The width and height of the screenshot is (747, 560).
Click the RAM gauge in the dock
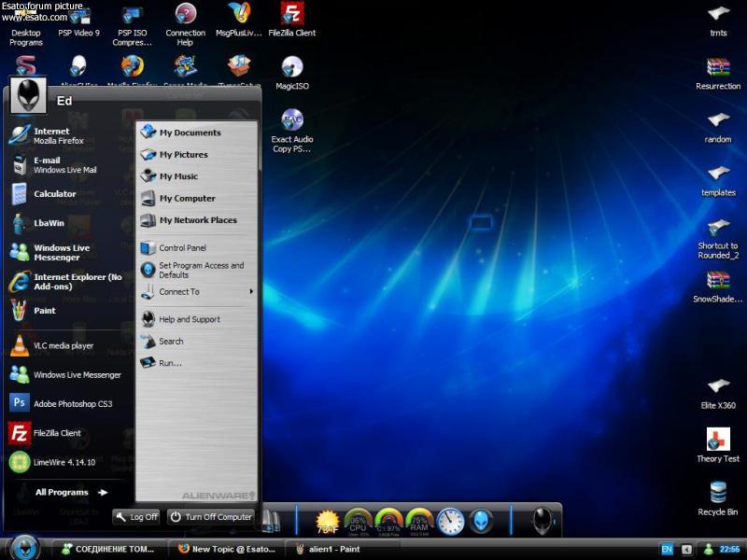(418, 523)
